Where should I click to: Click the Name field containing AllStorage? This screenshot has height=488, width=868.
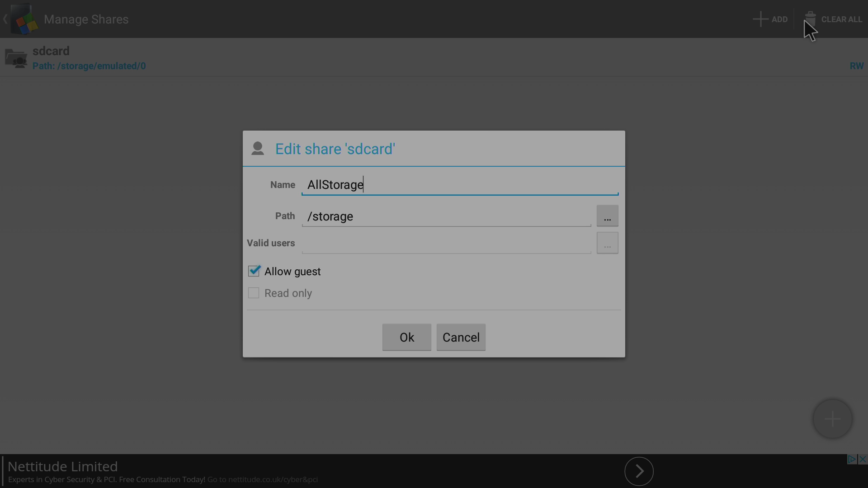point(460,185)
